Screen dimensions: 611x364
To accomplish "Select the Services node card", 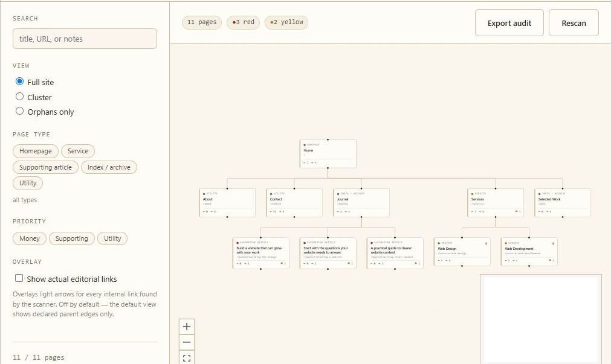I will click(496, 203).
